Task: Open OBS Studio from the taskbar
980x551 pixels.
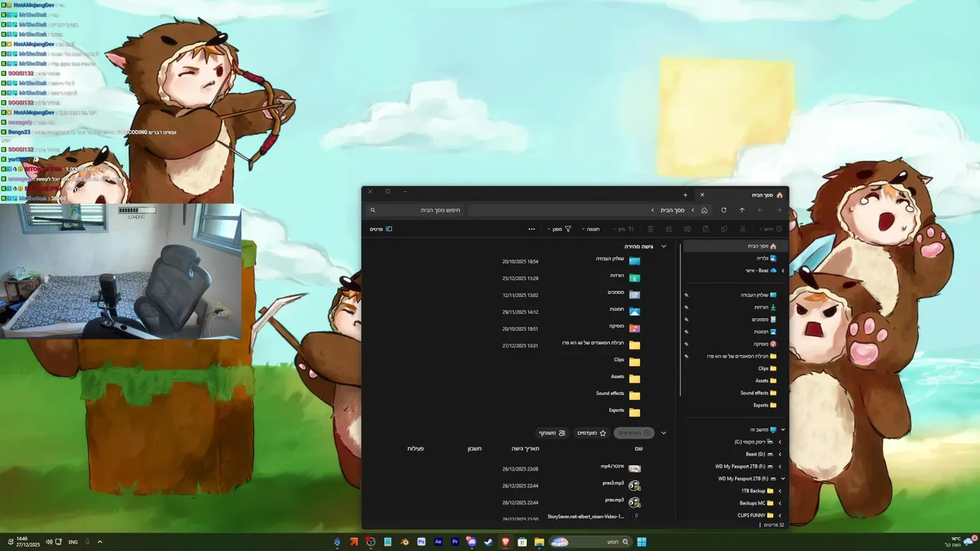Action: (371, 542)
